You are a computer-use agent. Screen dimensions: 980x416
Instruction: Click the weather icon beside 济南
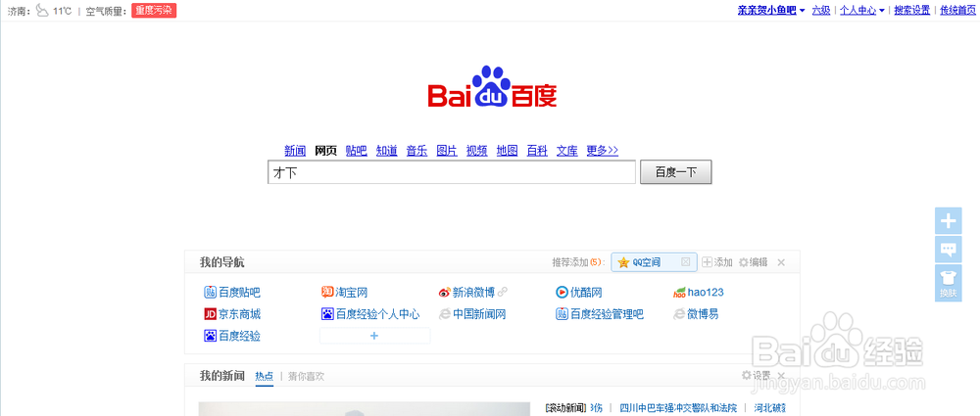pyautogui.click(x=42, y=10)
